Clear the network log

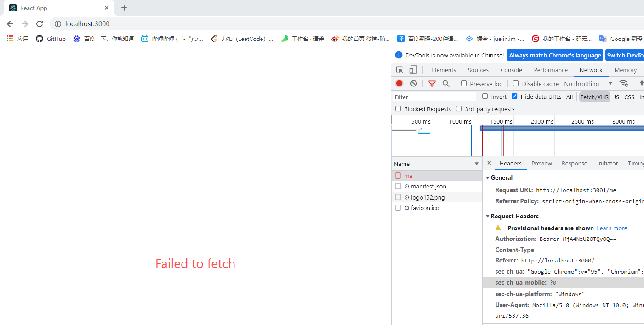tap(414, 83)
